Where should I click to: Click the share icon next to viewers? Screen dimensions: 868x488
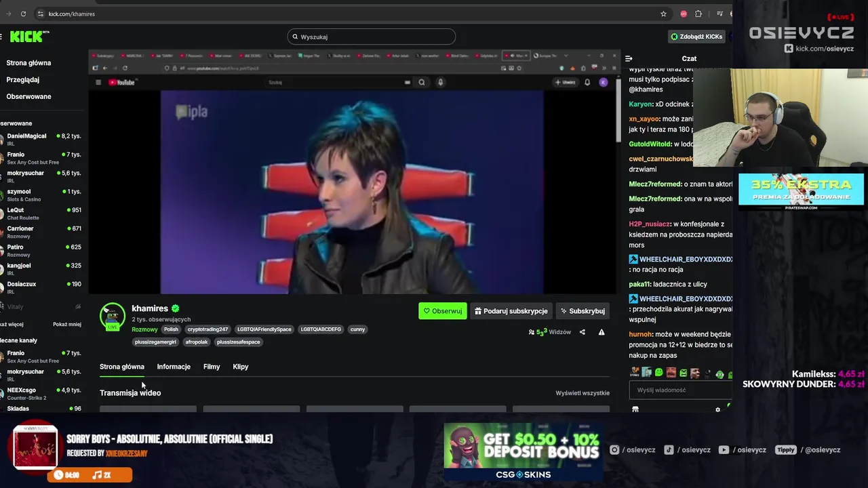tap(582, 332)
